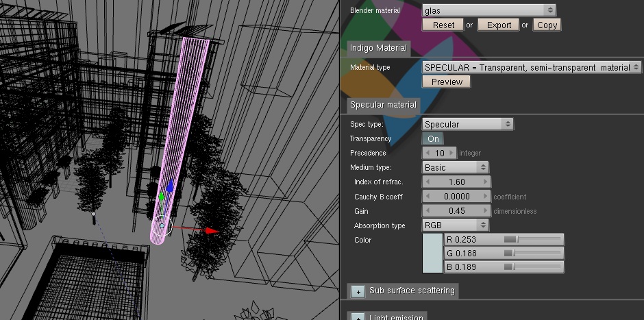Click the light blue Color swatch
This screenshot has height=320, width=644.
pos(433,254)
